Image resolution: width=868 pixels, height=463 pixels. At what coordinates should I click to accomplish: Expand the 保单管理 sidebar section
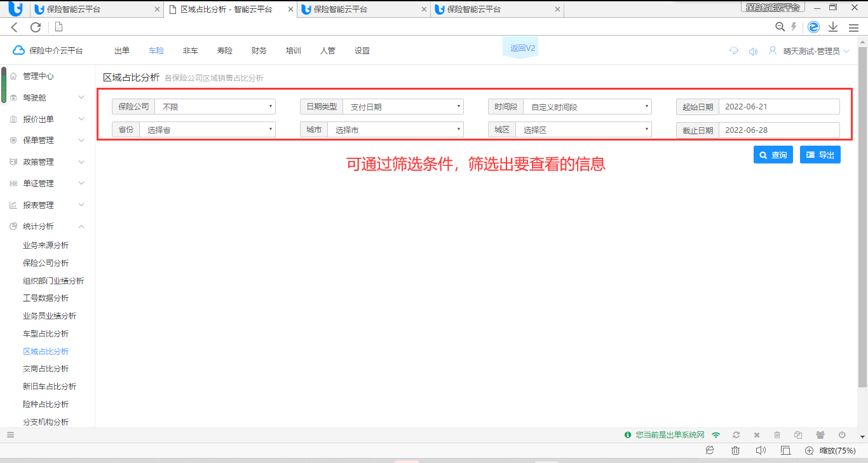48,140
